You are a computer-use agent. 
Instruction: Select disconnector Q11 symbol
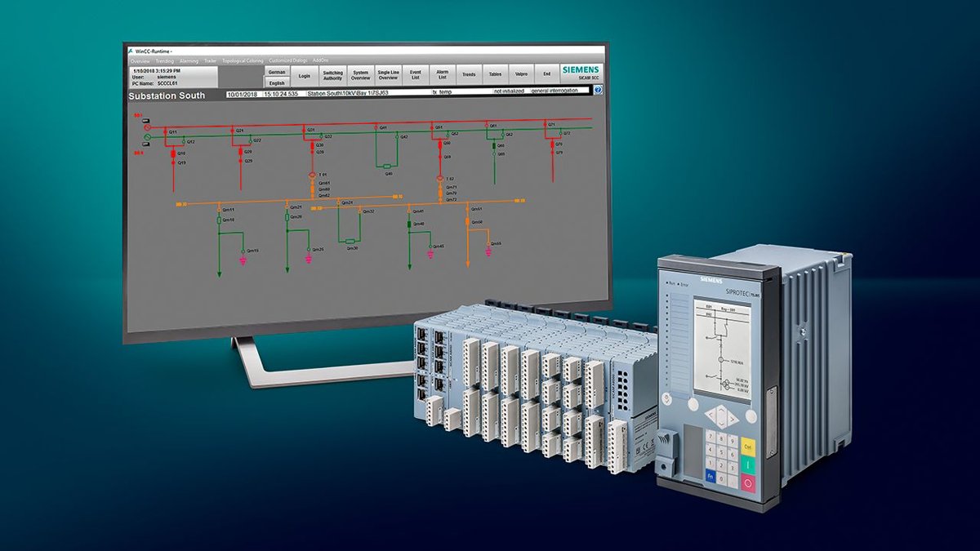(x=165, y=132)
